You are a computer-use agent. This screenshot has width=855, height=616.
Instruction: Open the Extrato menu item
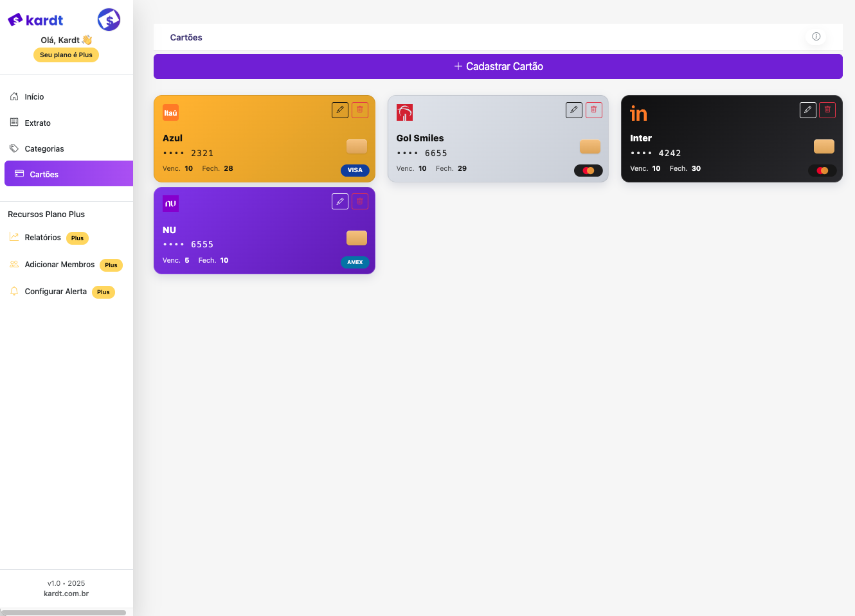(37, 123)
